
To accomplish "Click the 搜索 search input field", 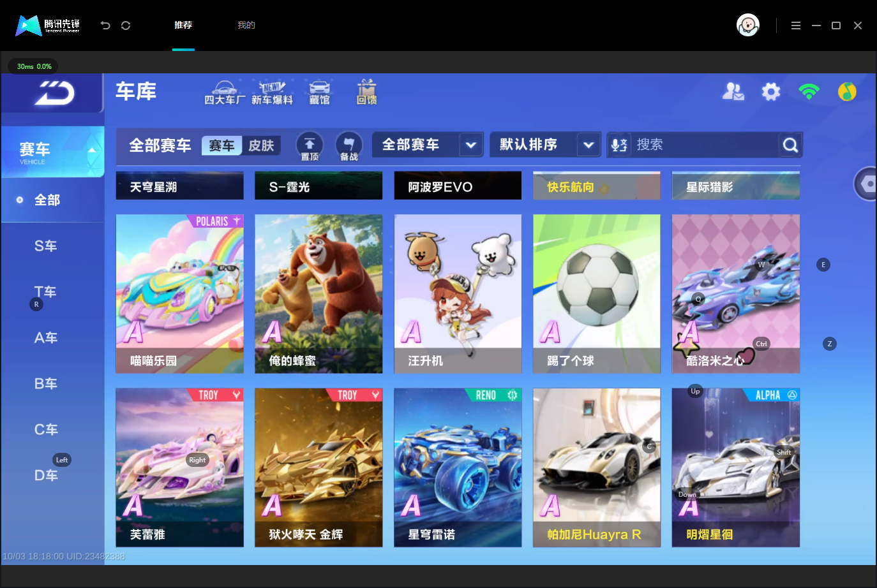I will (705, 145).
